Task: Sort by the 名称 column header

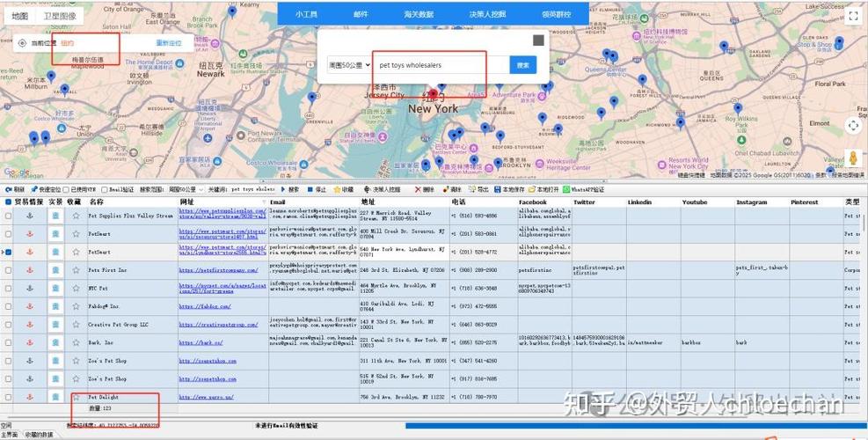Action: coord(97,202)
